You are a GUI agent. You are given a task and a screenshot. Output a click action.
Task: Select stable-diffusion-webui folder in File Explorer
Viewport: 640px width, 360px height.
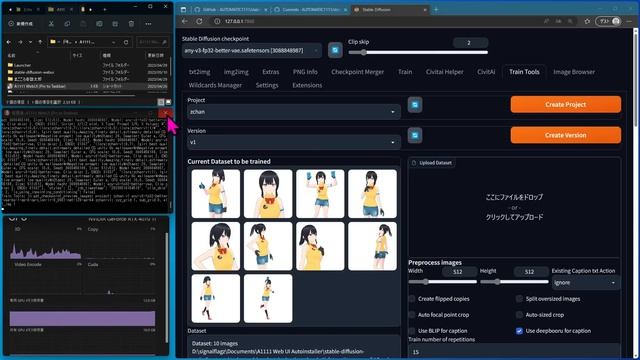click(x=34, y=72)
